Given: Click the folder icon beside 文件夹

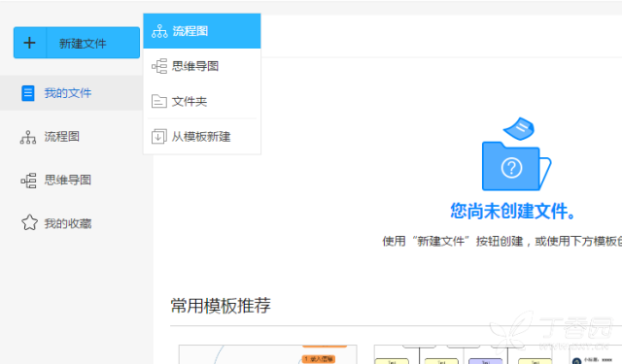Looking at the screenshot, I should (159, 101).
